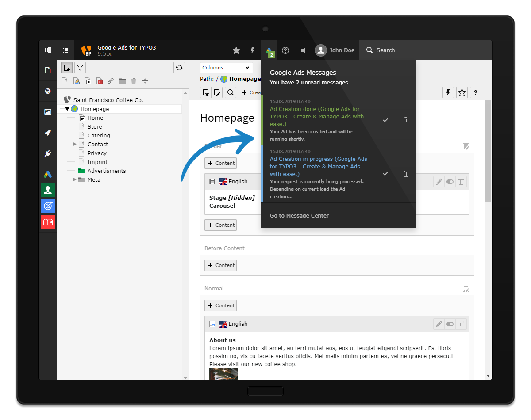Open the rocket module in sidebar

point(48,133)
